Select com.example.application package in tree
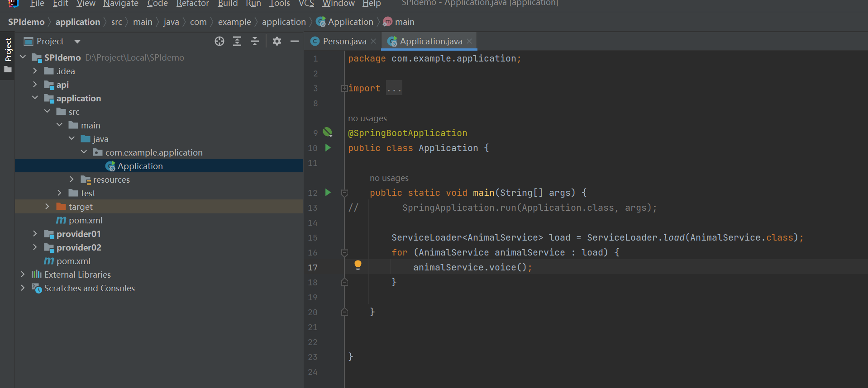This screenshot has height=388, width=868. pyautogui.click(x=154, y=152)
